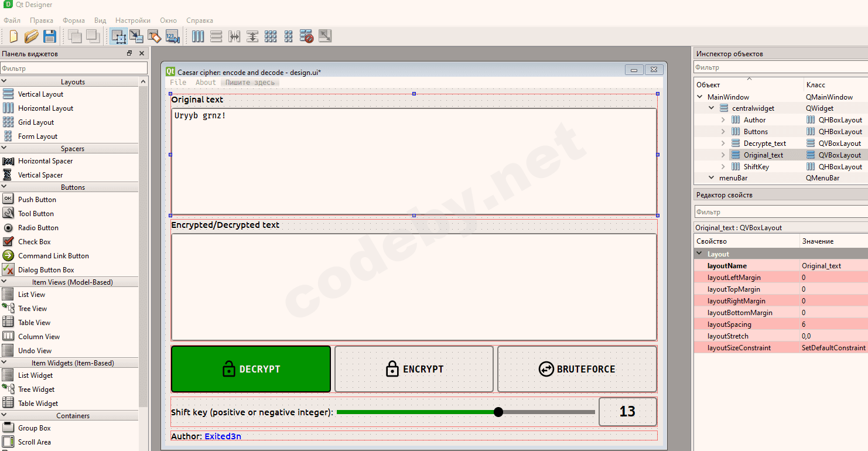The width and height of the screenshot is (868, 451).
Task: Collapse the centralwidget tree node
Action: tap(711, 108)
